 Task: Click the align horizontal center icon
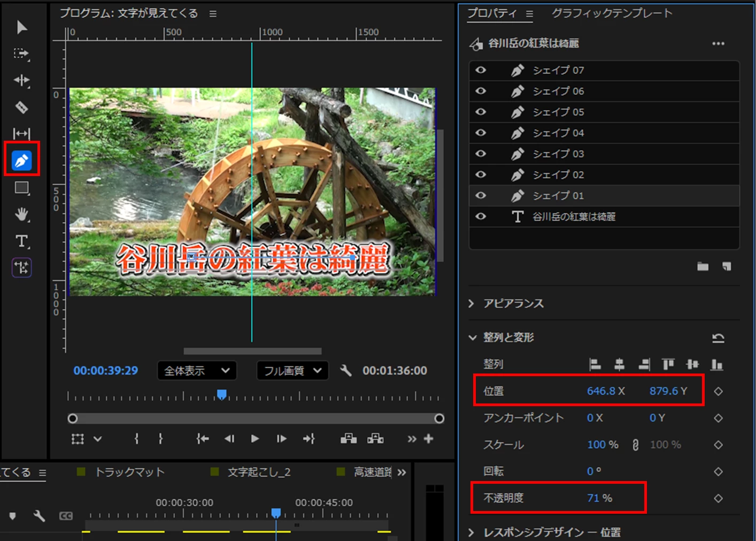619,364
